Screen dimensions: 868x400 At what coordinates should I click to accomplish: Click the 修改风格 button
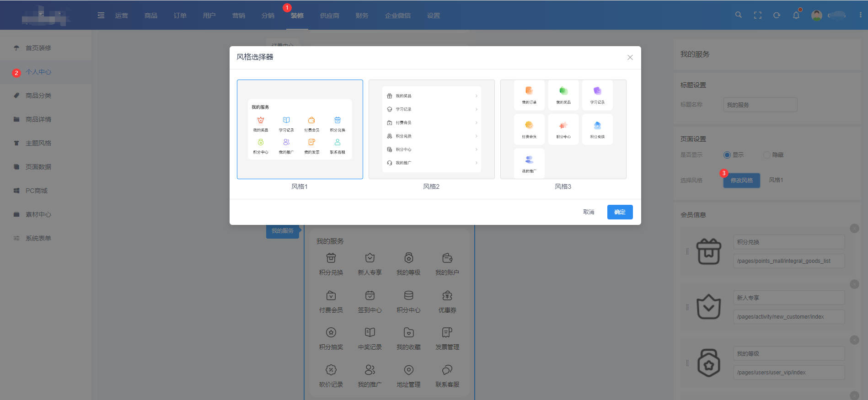tap(742, 181)
